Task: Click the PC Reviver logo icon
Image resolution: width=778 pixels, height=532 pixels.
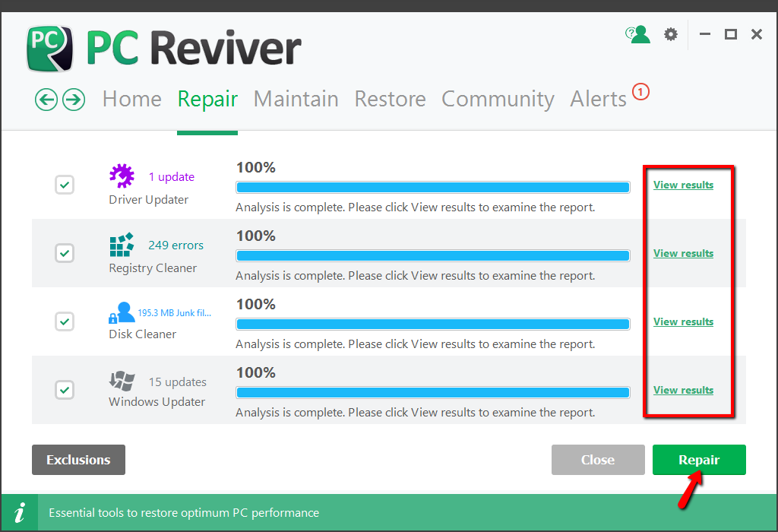Action: 50,49
